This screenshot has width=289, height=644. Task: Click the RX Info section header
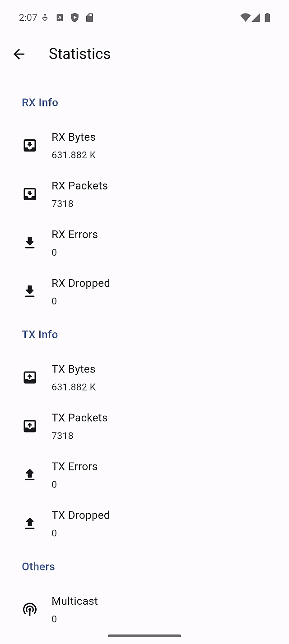pos(40,102)
